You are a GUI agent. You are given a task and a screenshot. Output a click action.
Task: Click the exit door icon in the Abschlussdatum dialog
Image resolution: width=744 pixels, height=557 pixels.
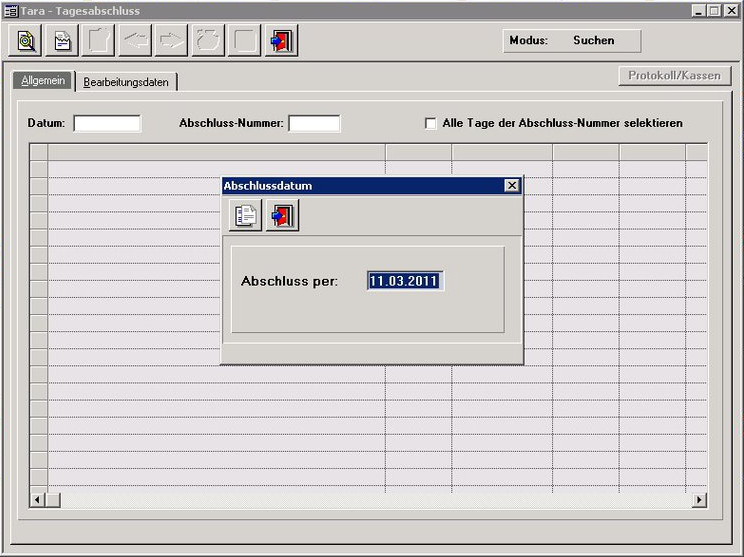tap(282, 215)
